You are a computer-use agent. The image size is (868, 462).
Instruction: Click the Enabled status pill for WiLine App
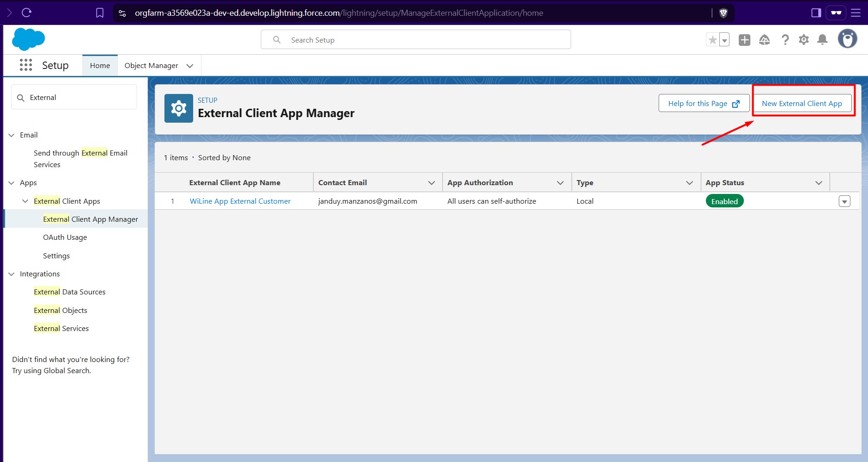point(724,201)
